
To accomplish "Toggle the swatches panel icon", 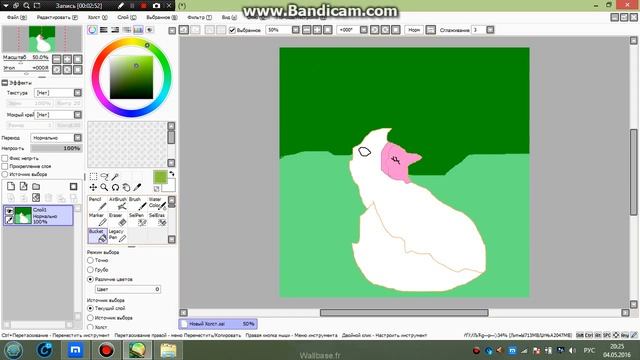I will (138, 30).
